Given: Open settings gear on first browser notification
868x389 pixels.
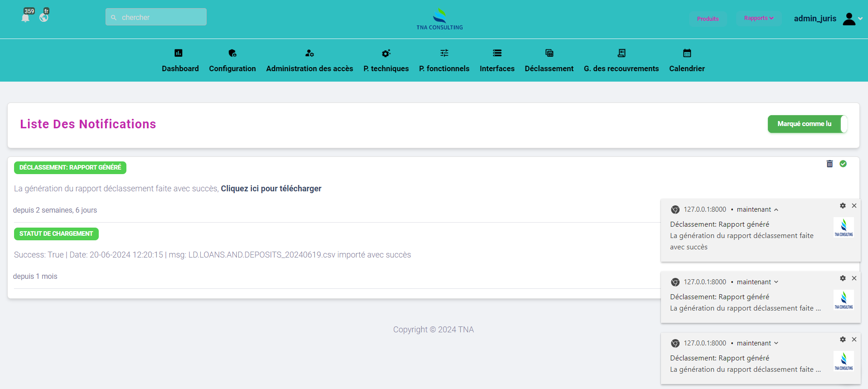Looking at the screenshot, I should [843, 206].
